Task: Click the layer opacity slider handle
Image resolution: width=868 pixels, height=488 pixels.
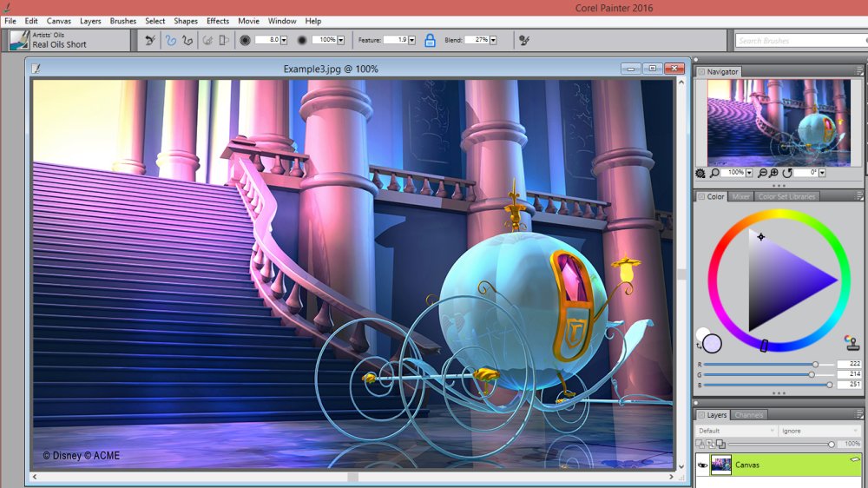Action: tap(831, 445)
